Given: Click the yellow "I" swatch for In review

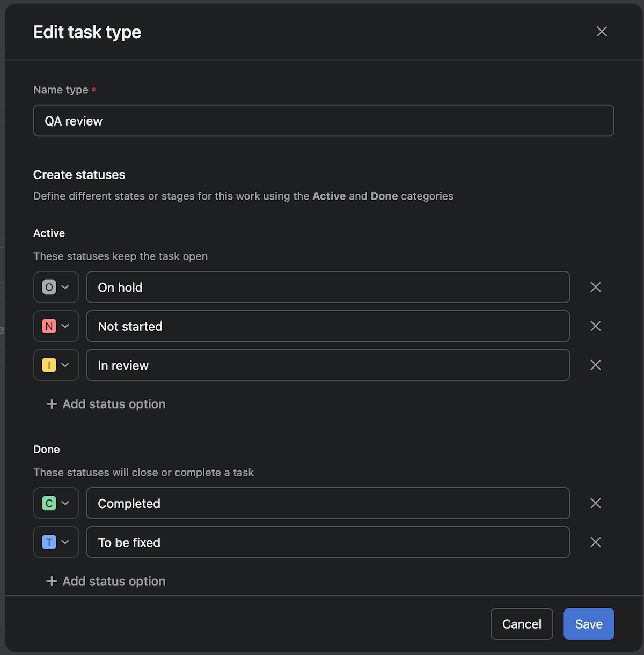Looking at the screenshot, I should click(x=49, y=365).
